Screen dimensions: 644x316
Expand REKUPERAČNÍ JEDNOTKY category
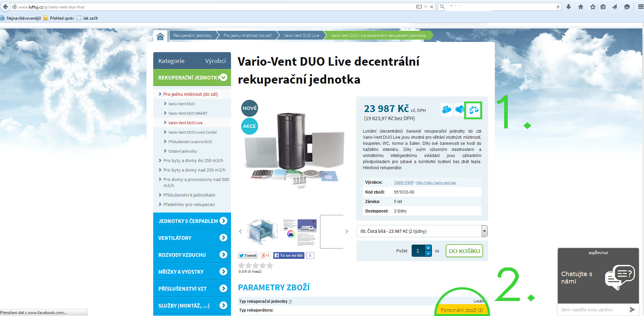pyautogui.click(x=224, y=77)
